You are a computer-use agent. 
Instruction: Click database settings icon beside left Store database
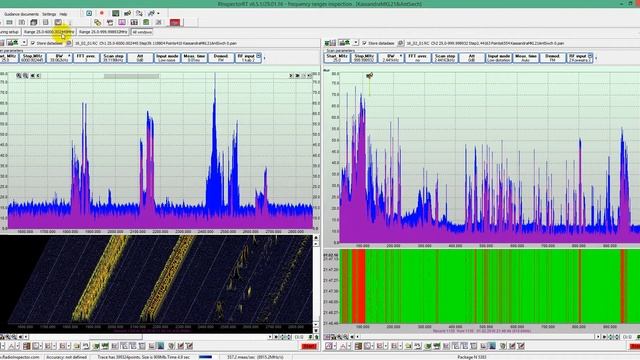pos(69,43)
